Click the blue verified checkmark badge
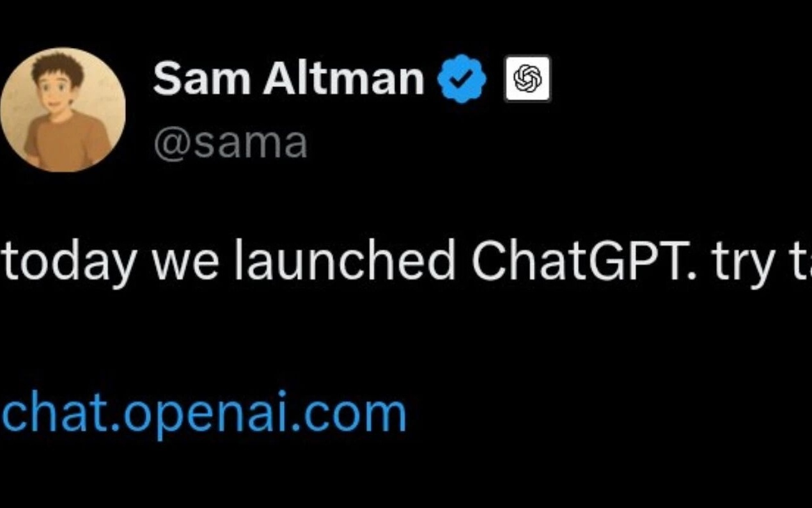 [462, 79]
